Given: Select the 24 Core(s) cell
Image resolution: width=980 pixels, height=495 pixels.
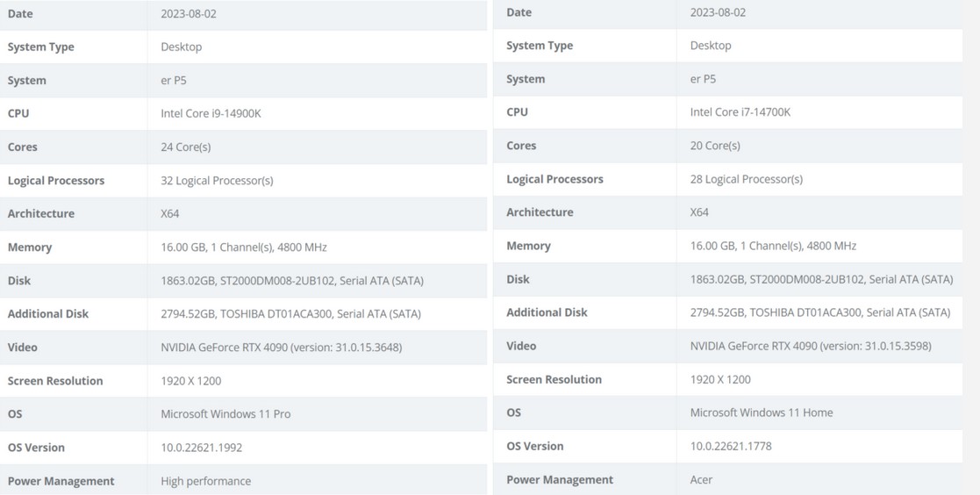Looking at the screenshot, I should [x=185, y=147].
